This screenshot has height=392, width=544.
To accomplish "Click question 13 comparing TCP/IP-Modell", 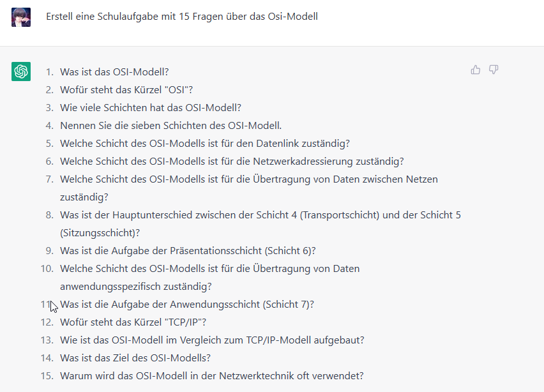I will pos(212,340).
